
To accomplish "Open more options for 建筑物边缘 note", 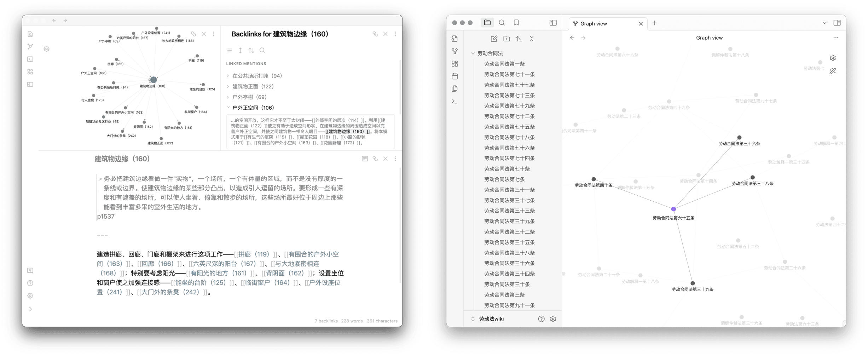I will tap(395, 159).
